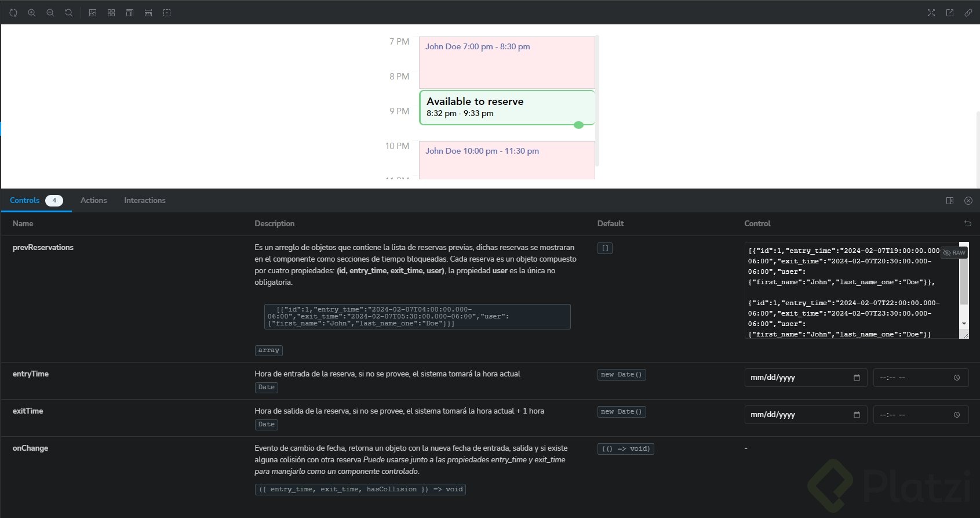Image resolution: width=980 pixels, height=518 pixels.
Task: Open the Interactions tab
Action: pyautogui.click(x=145, y=200)
